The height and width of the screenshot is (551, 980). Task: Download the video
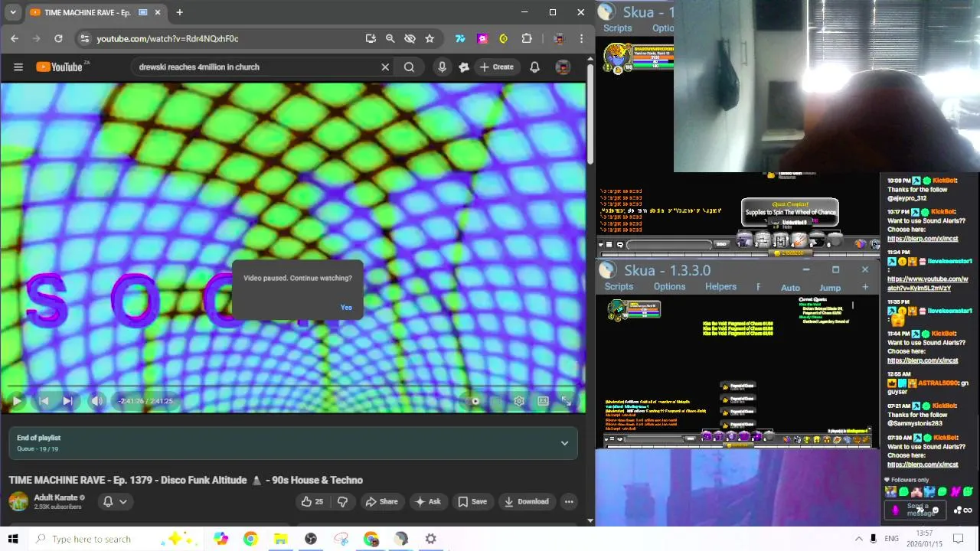[x=526, y=502]
